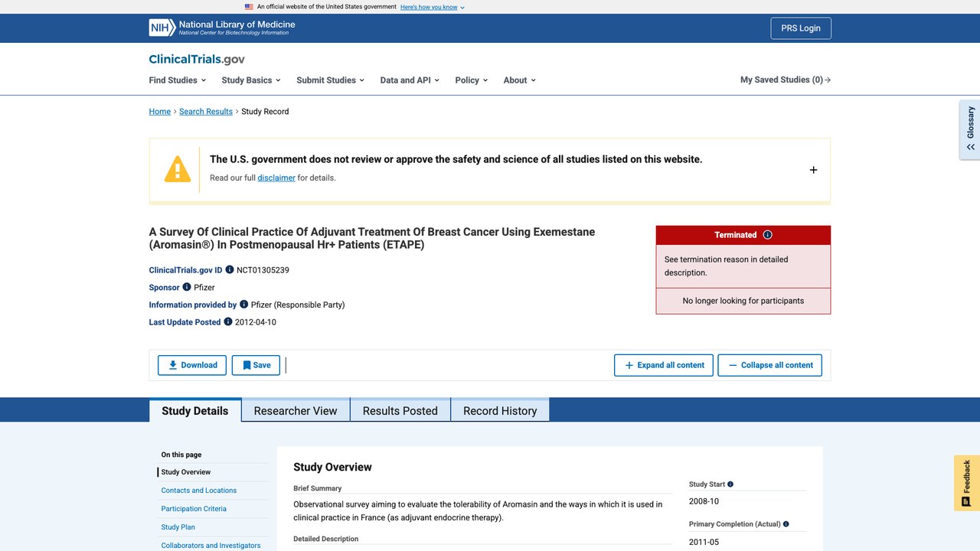Click the info icon next to Sponsor

click(x=187, y=287)
